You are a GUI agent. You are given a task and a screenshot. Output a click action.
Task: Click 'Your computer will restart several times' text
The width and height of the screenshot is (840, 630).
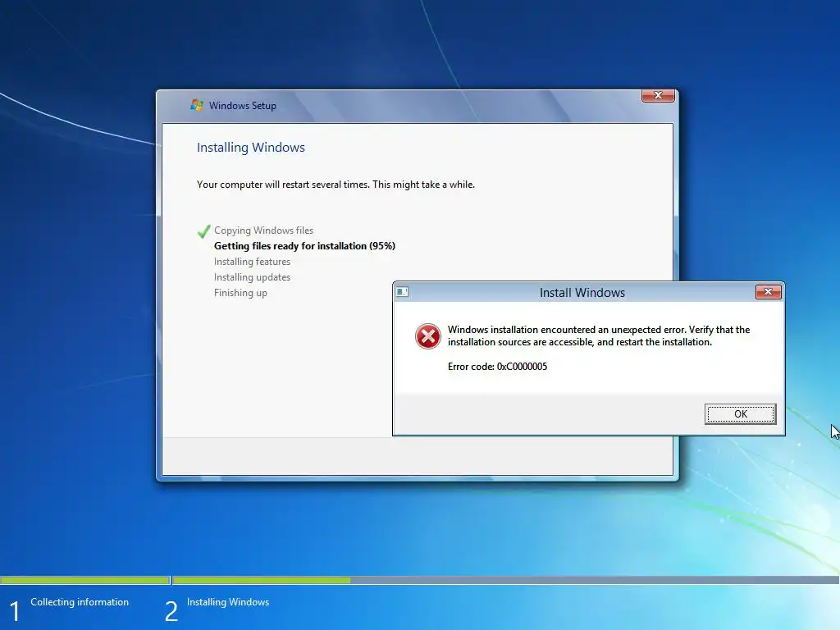click(336, 185)
